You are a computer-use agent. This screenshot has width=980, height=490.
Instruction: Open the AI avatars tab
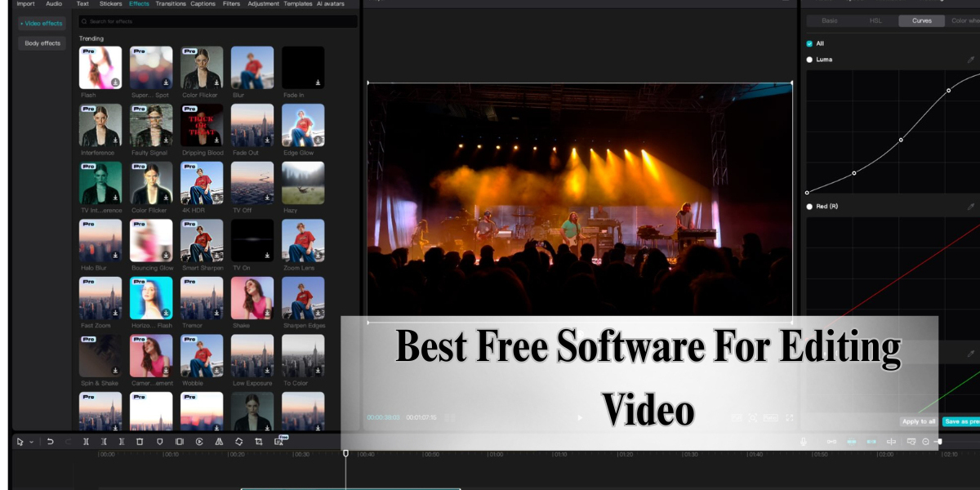click(x=330, y=3)
